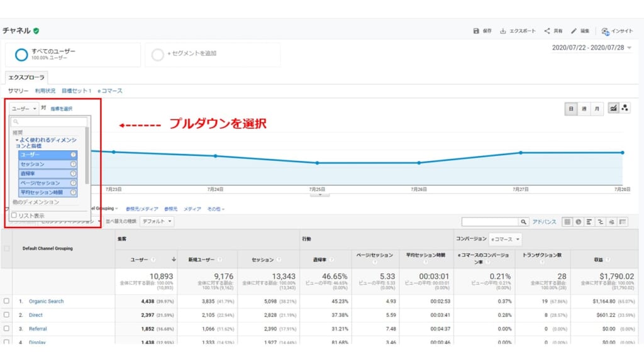Click the 共有 share icon
Viewport: 644px width, 362px height.
tap(547, 31)
